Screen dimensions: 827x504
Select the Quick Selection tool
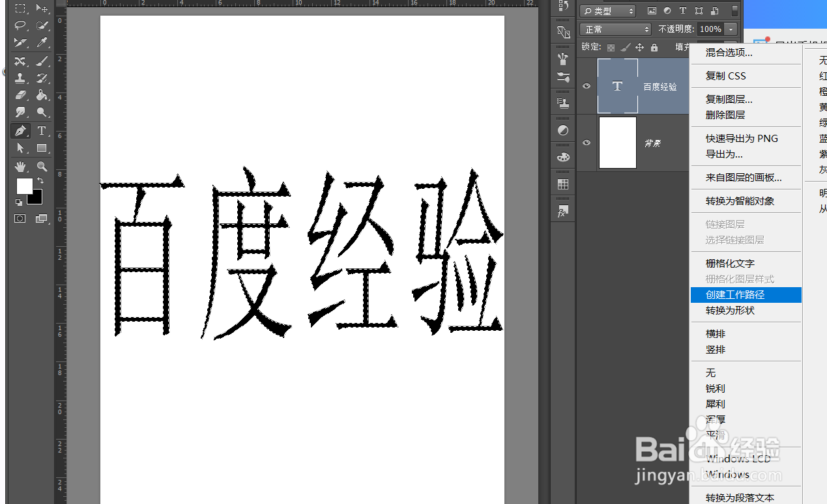click(x=42, y=25)
